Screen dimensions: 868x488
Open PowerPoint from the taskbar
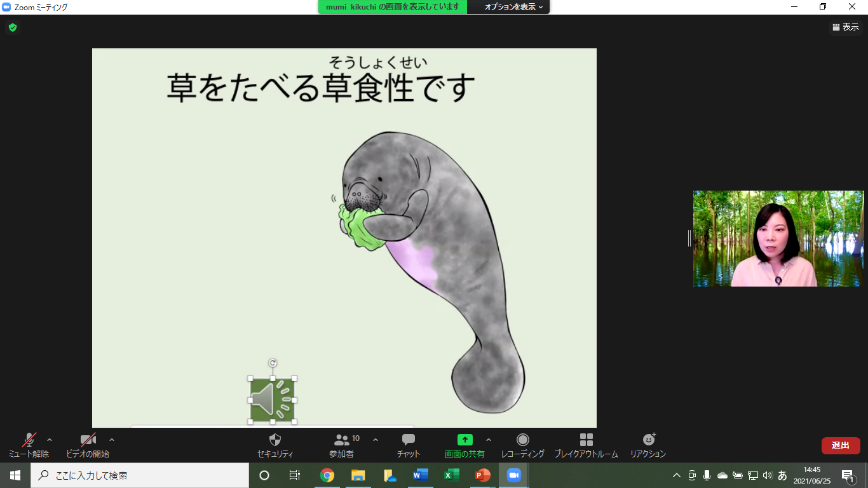483,475
